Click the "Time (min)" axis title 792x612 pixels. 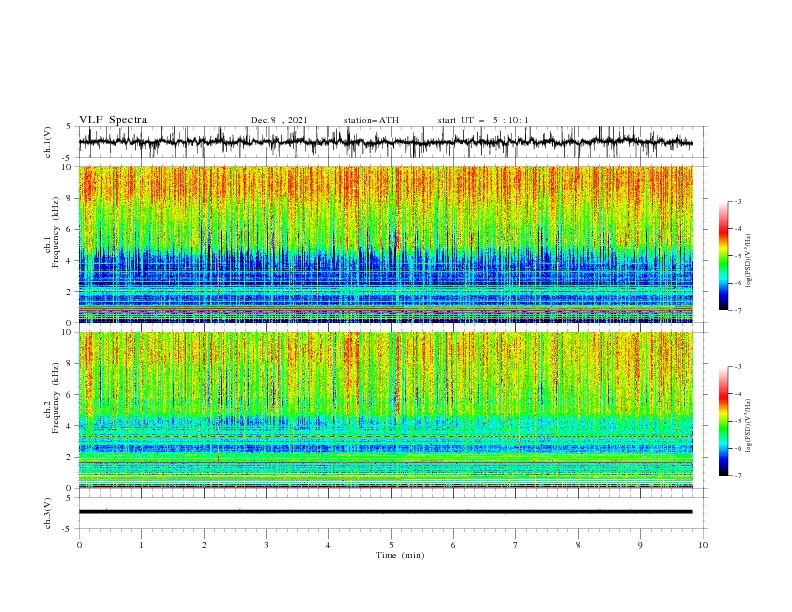point(400,555)
